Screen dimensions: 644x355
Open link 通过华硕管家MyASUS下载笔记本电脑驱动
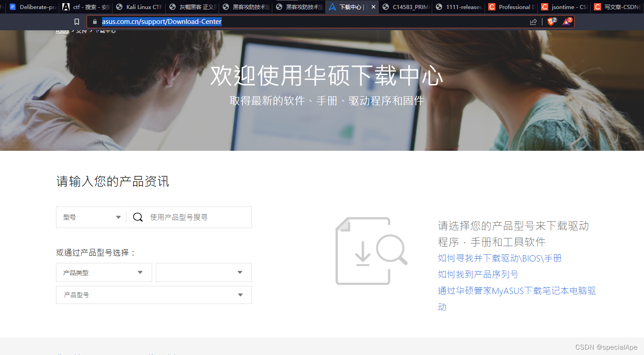(517, 299)
